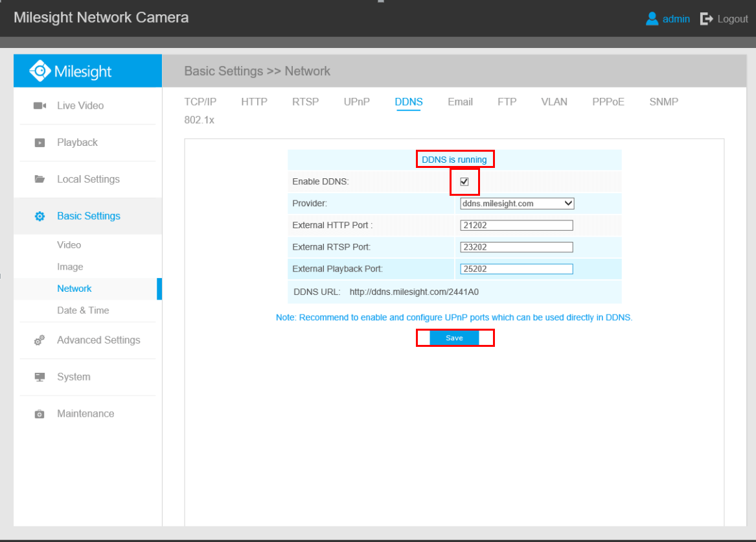This screenshot has height=542, width=756.
Task: Go to Image settings in sidebar
Action: pos(70,267)
